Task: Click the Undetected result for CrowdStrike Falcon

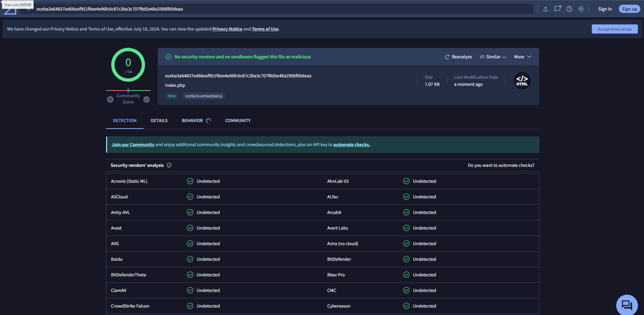Action: (x=208, y=306)
